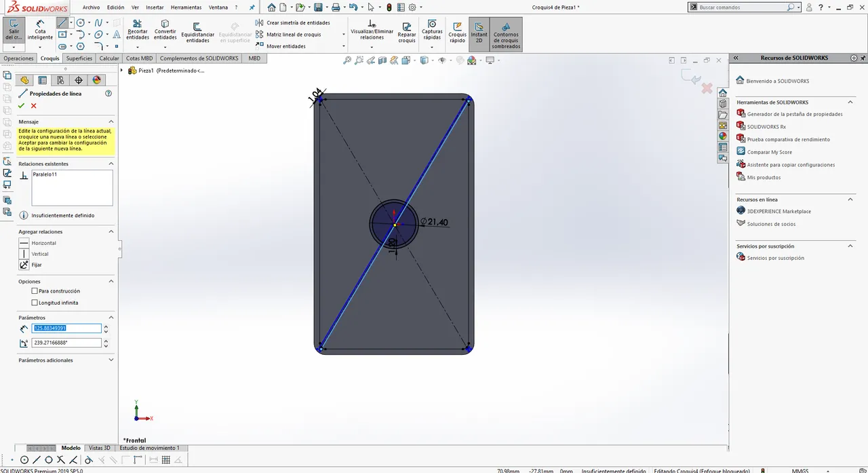Click Capturas rápidas tool

coord(432,31)
